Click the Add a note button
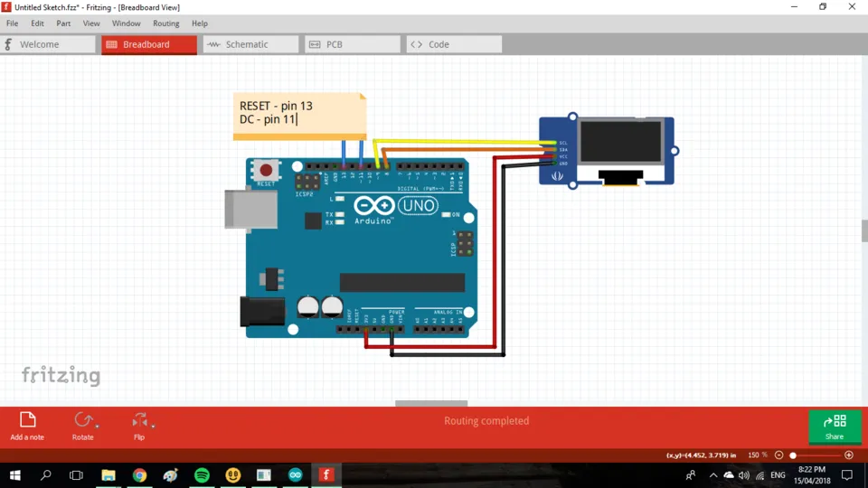Image resolution: width=868 pixels, height=488 pixels. (27, 426)
